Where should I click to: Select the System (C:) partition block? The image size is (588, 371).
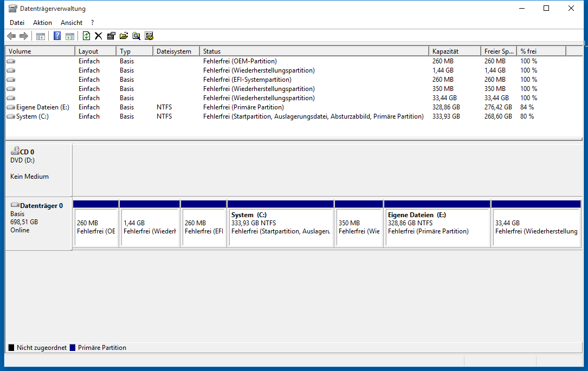(280, 227)
